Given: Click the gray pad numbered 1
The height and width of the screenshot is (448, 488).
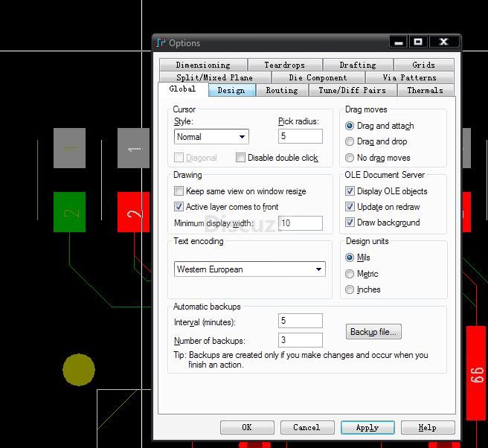Looking at the screenshot, I should pyautogui.click(x=133, y=148).
